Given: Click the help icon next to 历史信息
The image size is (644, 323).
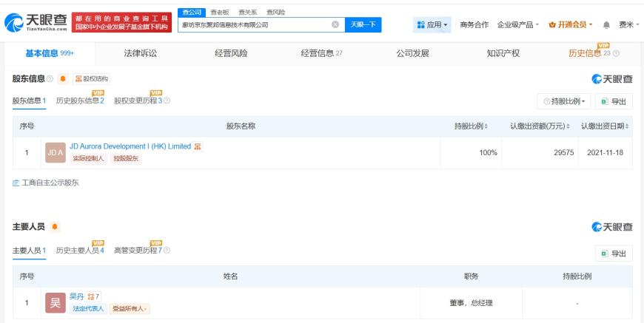Looking at the screenshot, I should pos(616,53).
